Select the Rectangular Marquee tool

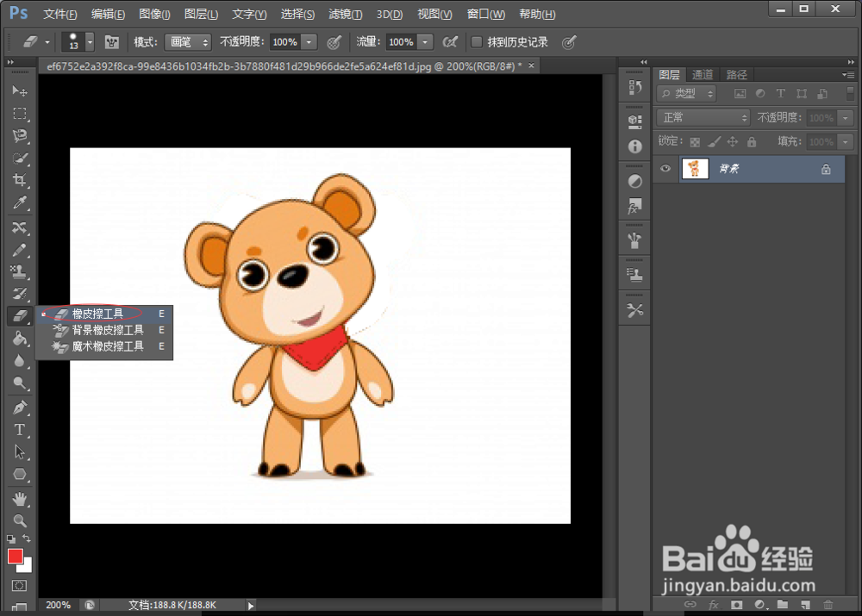(x=20, y=113)
